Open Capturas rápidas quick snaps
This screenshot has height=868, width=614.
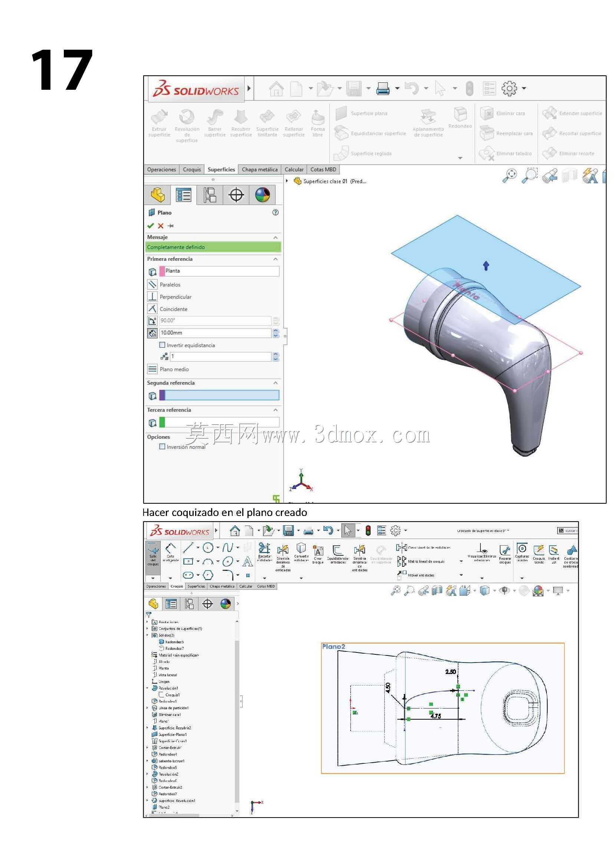click(522, 552)
